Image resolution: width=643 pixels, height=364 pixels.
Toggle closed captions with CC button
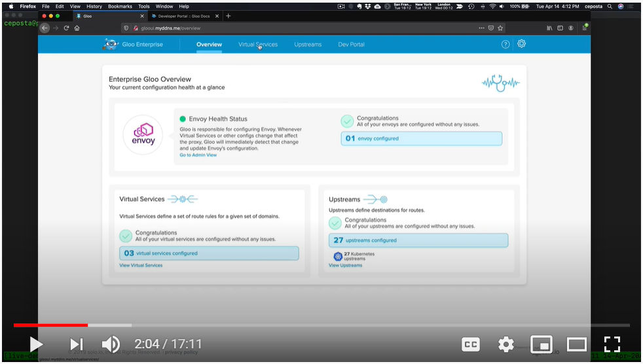tap(470, 344)
